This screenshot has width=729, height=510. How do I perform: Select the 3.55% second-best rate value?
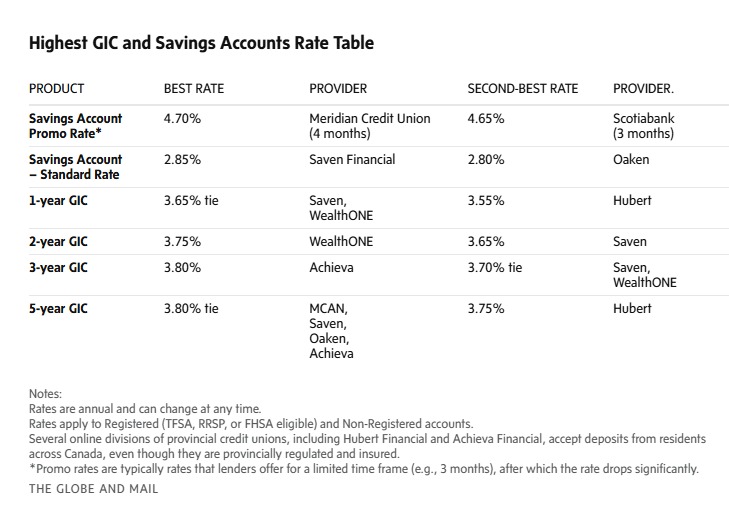tap(486, 200)
